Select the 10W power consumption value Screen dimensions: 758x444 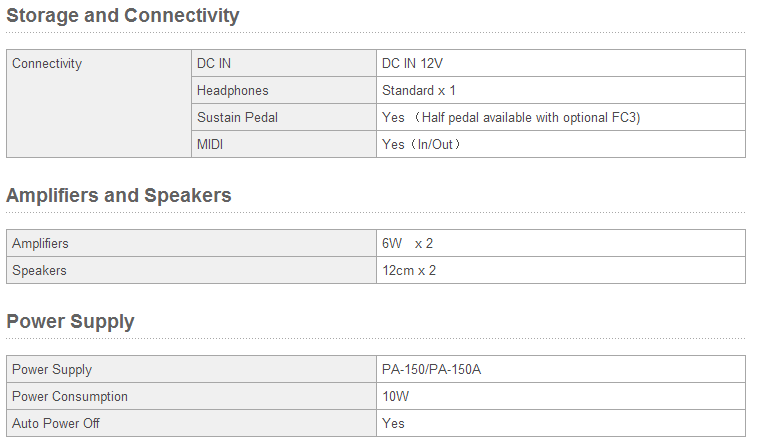396,397
